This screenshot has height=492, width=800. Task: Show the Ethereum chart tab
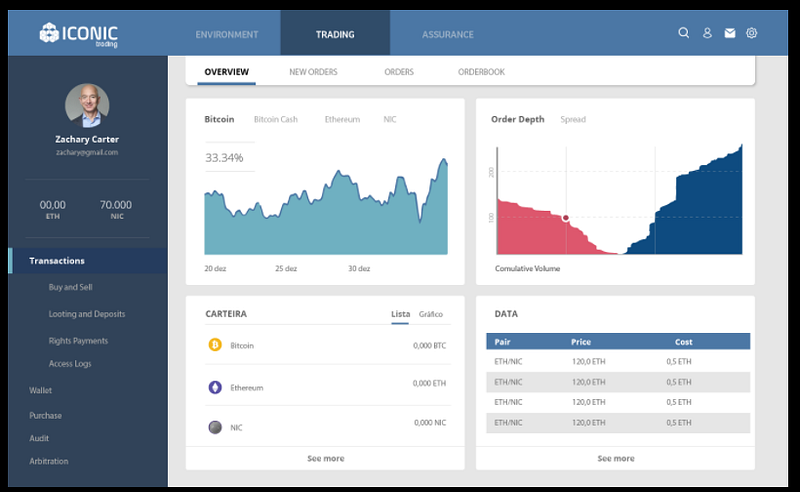(342, 119)
